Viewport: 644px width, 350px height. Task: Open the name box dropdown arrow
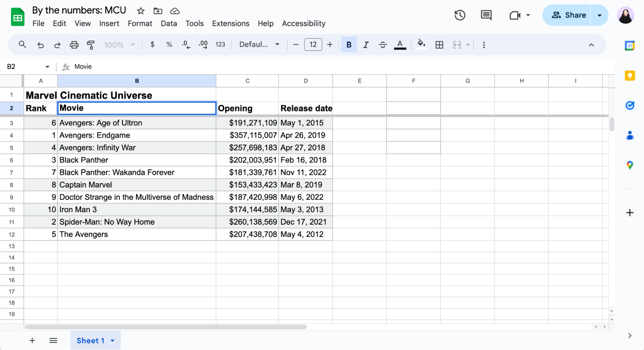coord(47,67)
